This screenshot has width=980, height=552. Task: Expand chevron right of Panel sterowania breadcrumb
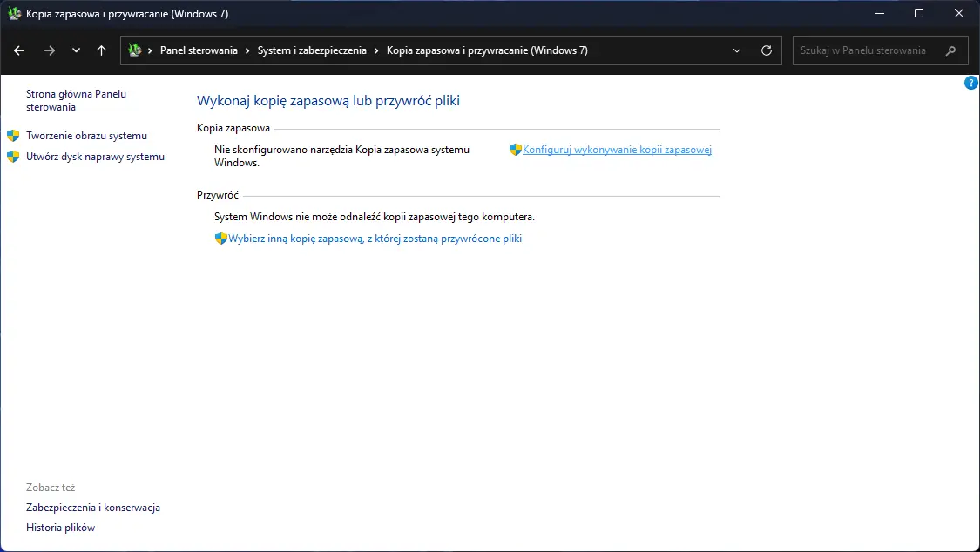click(247, 50)
